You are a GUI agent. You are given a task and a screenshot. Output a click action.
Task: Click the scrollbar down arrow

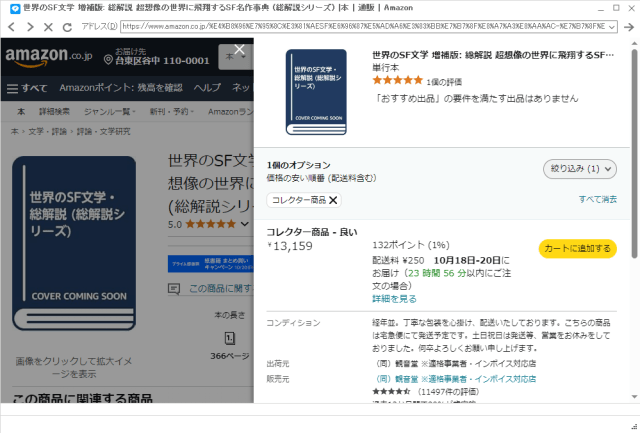[634, 397]
